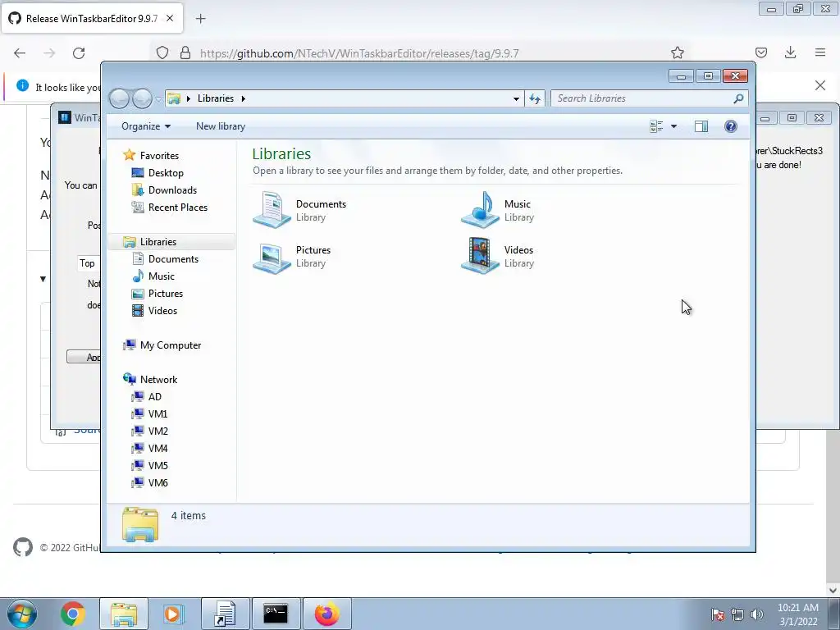Image resolution: width=840 pixels, height=630 pixels.
Task: Reload the Firefox page
Action: click(x=79, y=53)
